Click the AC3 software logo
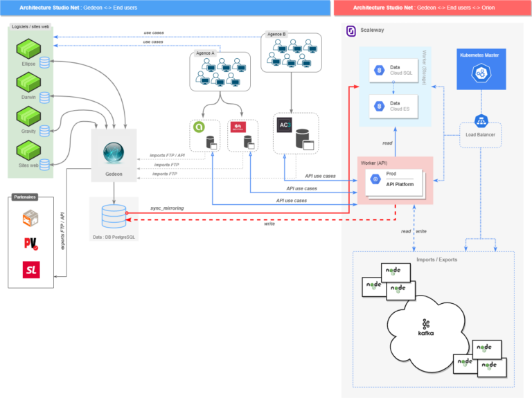532x398 pixels. coord(284,125)
